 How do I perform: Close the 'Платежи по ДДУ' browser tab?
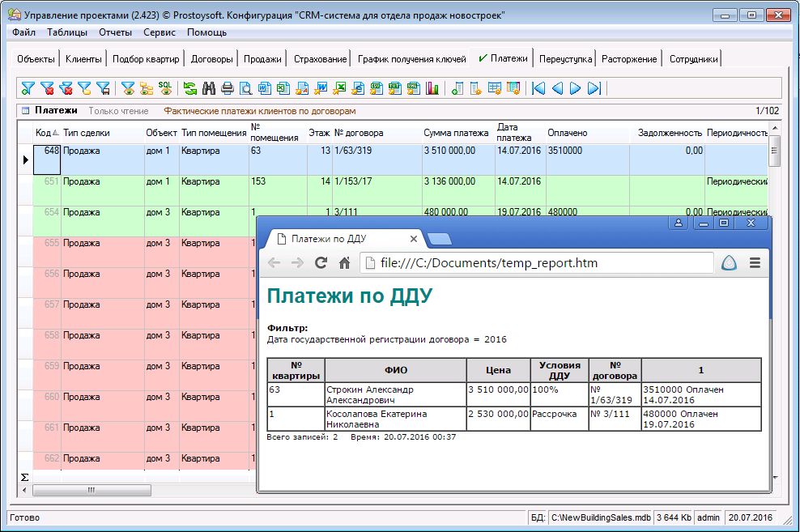[413, 239]
